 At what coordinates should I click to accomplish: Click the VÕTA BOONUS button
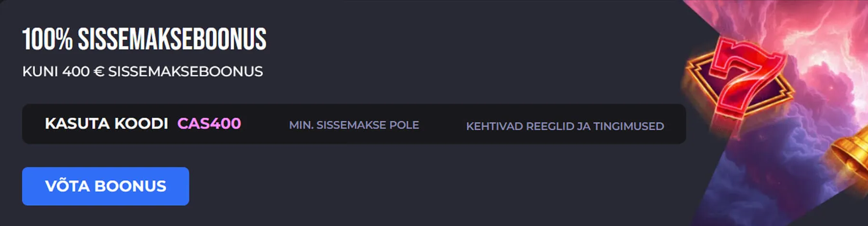coord(105,186)
